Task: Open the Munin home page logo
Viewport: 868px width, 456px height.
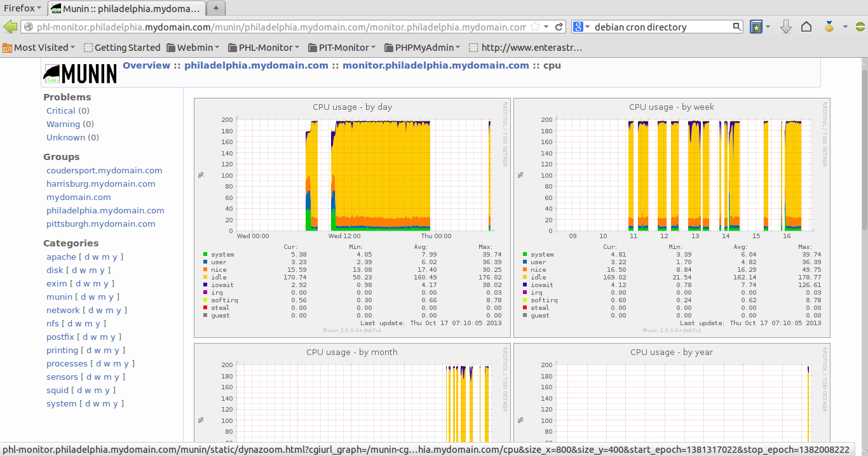Action: coord(79,72)
